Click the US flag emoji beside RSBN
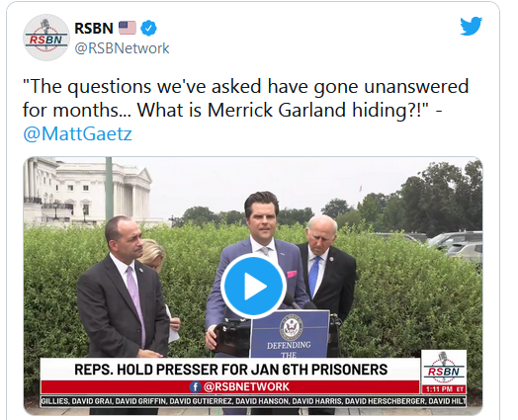This screenshot has height=420, width=518. 128,28
